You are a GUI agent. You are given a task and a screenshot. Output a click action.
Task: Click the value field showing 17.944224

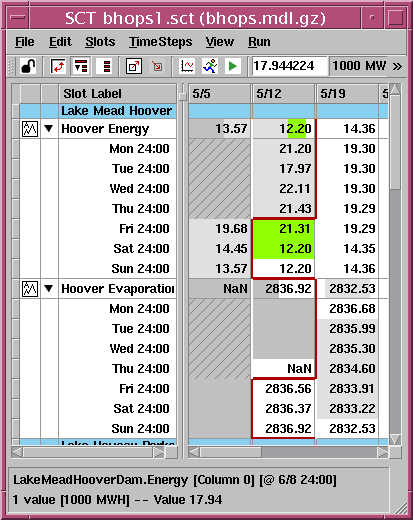(289, 66)
